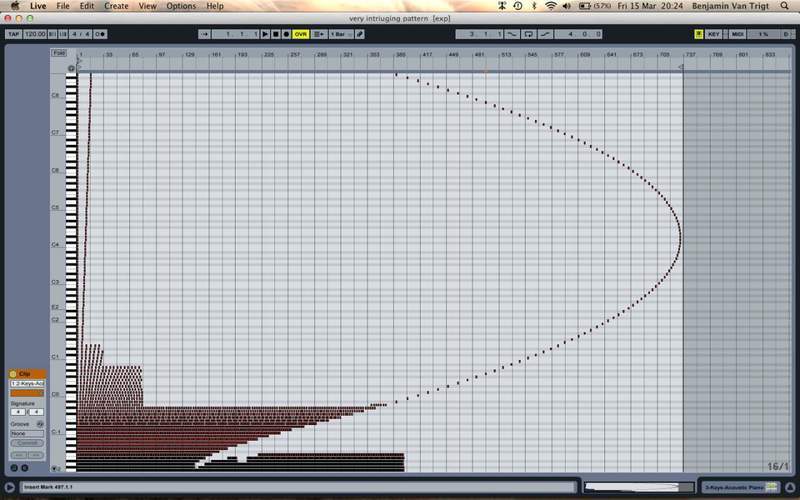Image resolution: width=800 pixels, height=500 pixels.
Task: Toggle the Fold button in note editor
Action: 59,52
